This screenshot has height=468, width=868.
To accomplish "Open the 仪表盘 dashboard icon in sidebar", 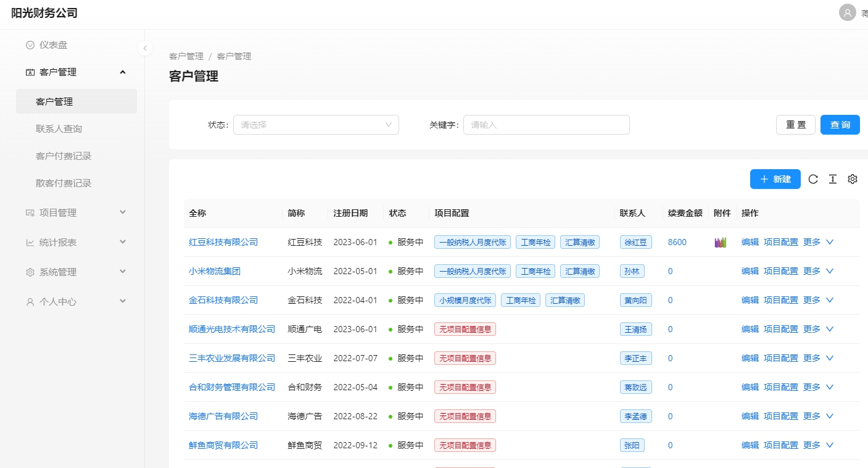I will coord(30,44).
